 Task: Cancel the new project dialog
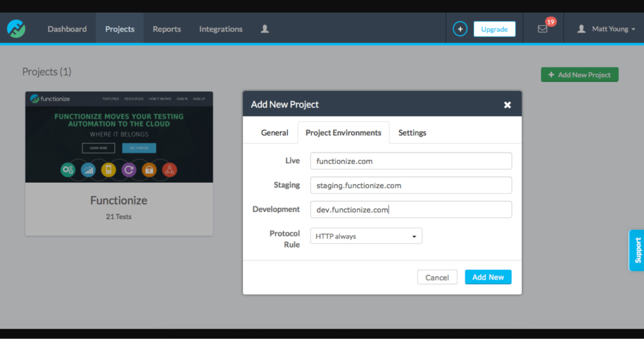(437, 277)
